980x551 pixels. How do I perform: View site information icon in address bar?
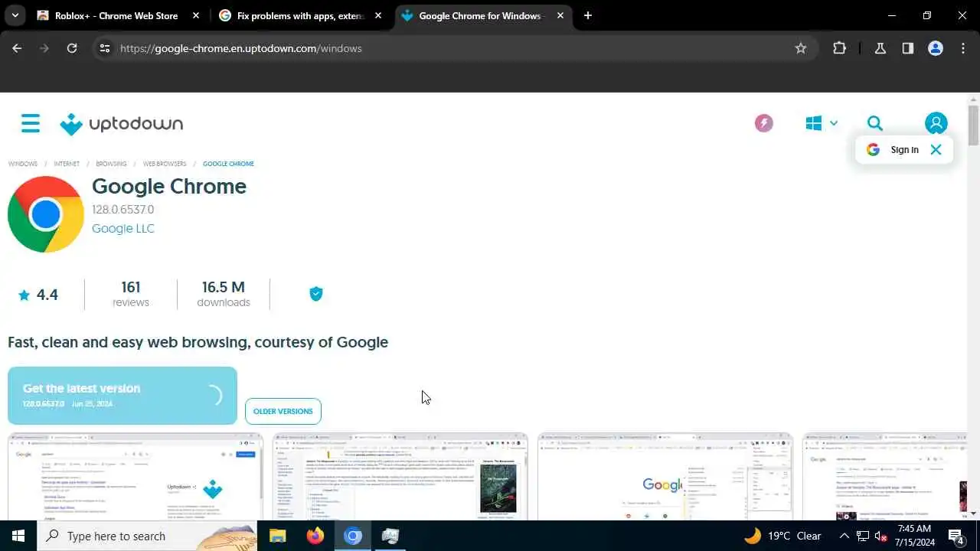pos(105,48)
